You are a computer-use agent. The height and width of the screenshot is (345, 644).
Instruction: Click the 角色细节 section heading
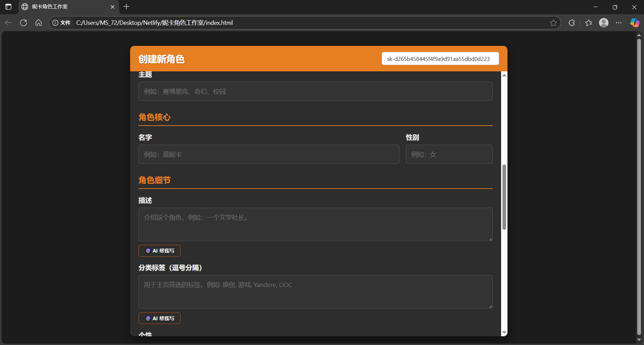pos(154,180)
